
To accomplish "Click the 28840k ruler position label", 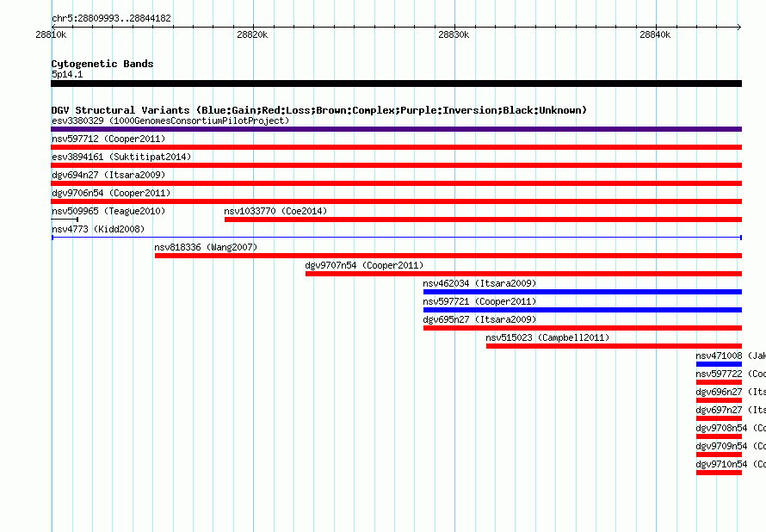I will pos(655,34).
